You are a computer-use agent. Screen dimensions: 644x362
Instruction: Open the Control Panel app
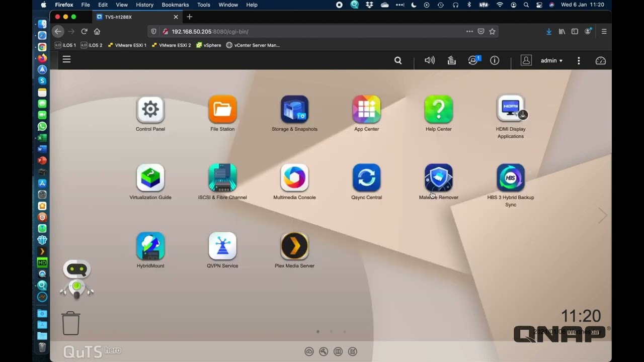point(150,109)
